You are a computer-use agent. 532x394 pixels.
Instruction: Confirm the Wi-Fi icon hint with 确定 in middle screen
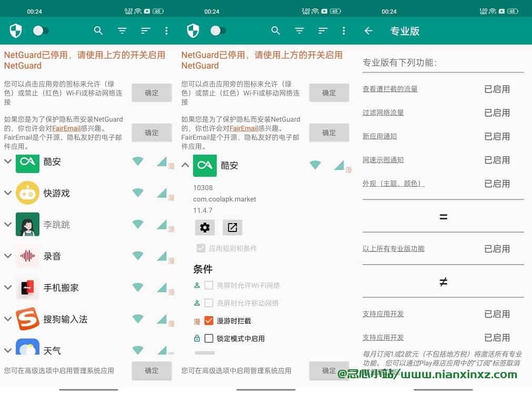pos(329,93)
